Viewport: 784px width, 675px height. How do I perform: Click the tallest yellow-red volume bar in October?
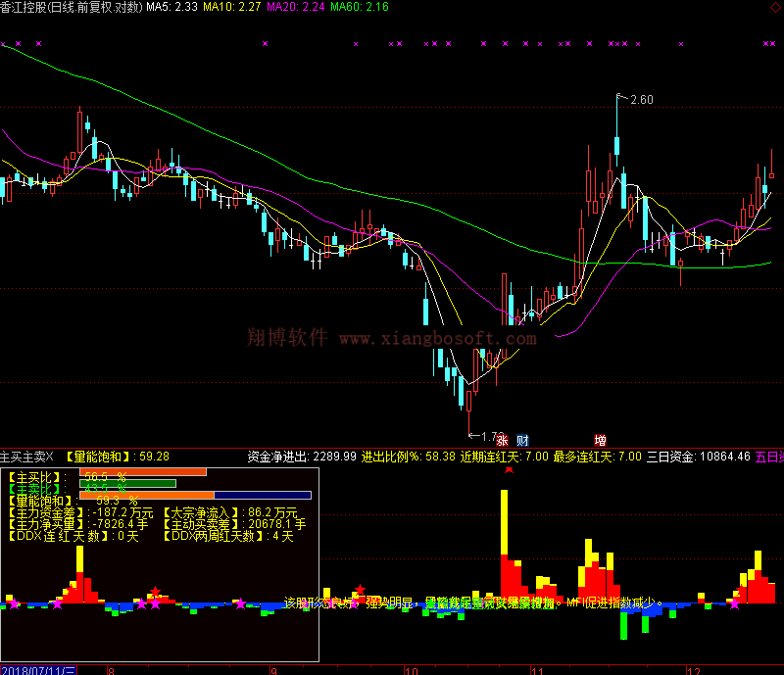coord(504,546)
